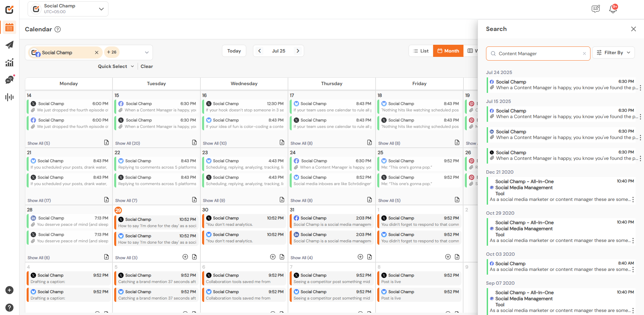Open Sep 07 2020 search result
The width and height of the screenshot is (644, 315).
(561, 302)
